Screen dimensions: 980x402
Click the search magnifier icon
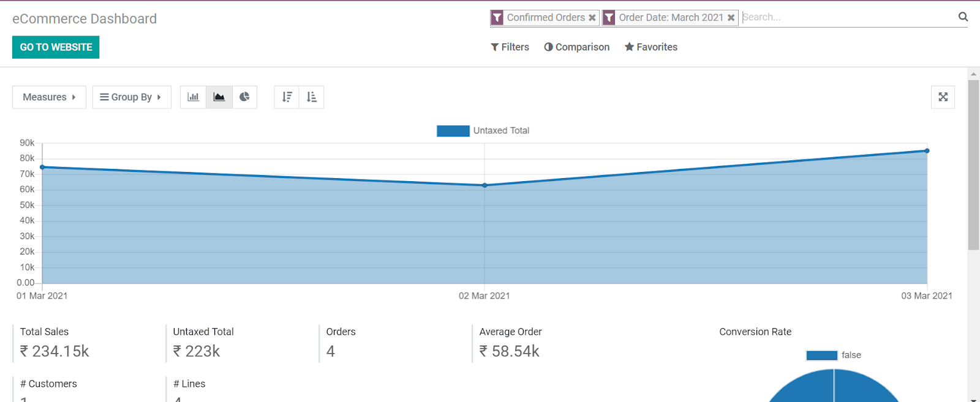[x=963, y=17]
